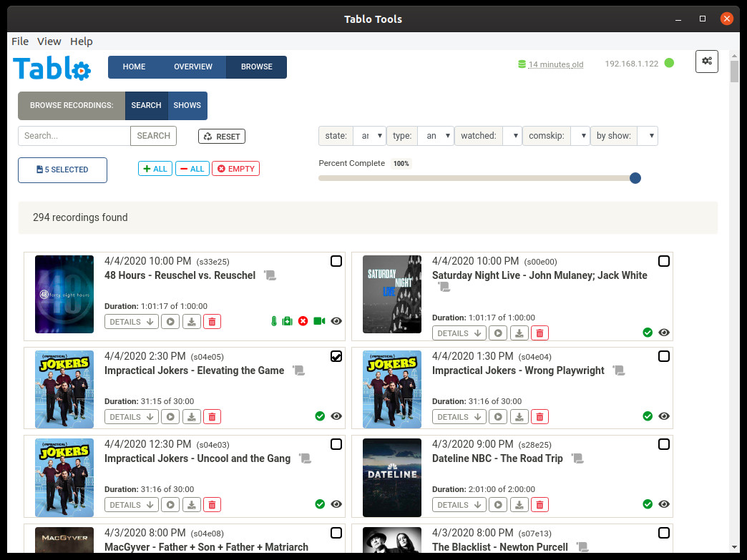The image size is (747, 560).
Task: Click the green medkit icon on 48 Hours
Action: 287,321
